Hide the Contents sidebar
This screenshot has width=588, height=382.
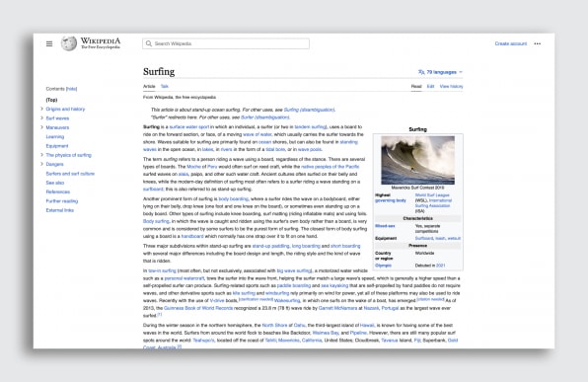(x=72, y=89)
